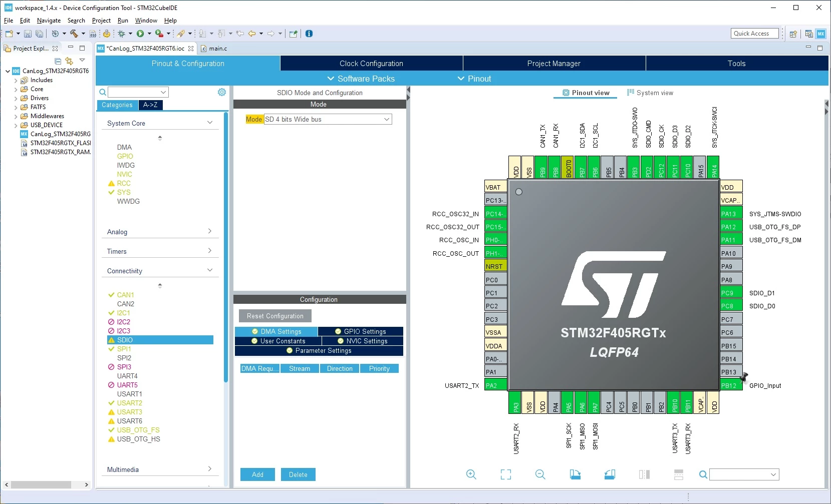The image size is (831, 504).
Task: Select the NRST pin on the chip
Action: coord(495,266)
